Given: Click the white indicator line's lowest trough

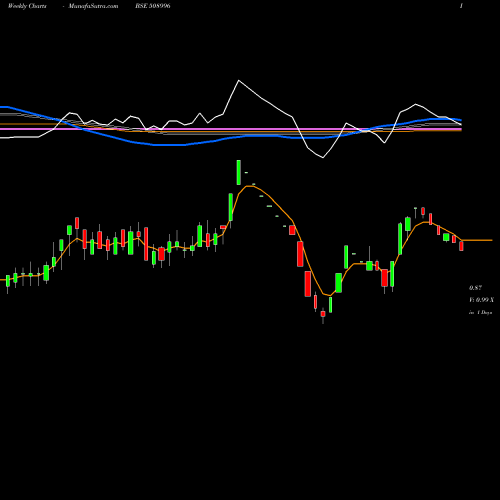Looking at the screenshot, I should pos(323,157).
